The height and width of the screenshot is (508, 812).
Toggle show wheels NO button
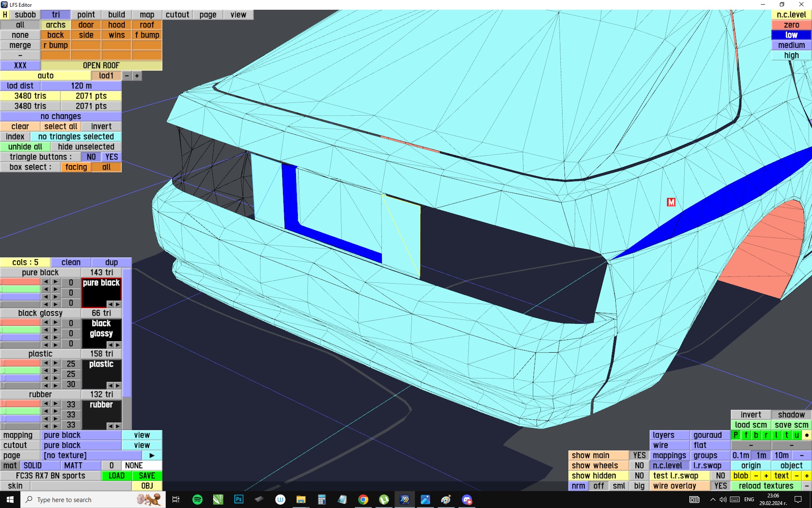pos(639,465)
